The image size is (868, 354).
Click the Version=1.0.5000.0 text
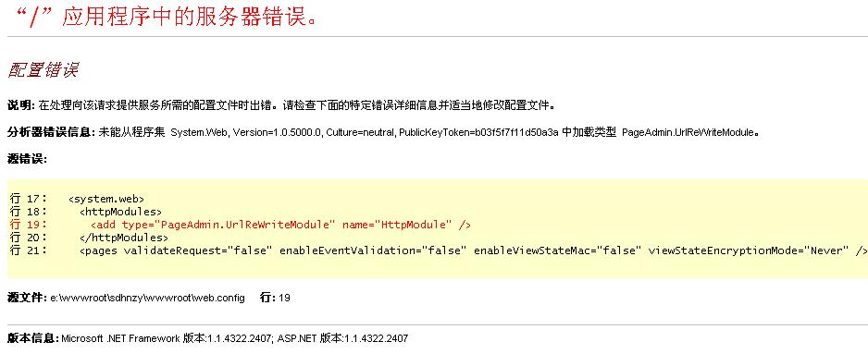278,133
